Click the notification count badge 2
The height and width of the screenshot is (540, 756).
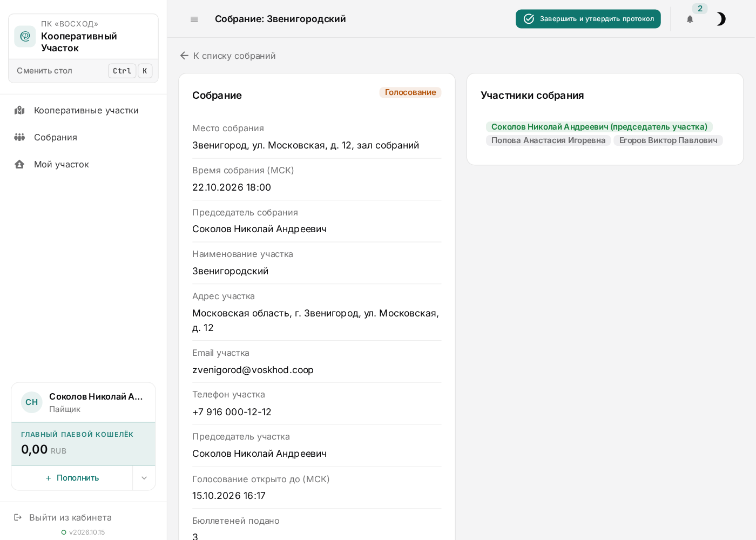(700, 9)
